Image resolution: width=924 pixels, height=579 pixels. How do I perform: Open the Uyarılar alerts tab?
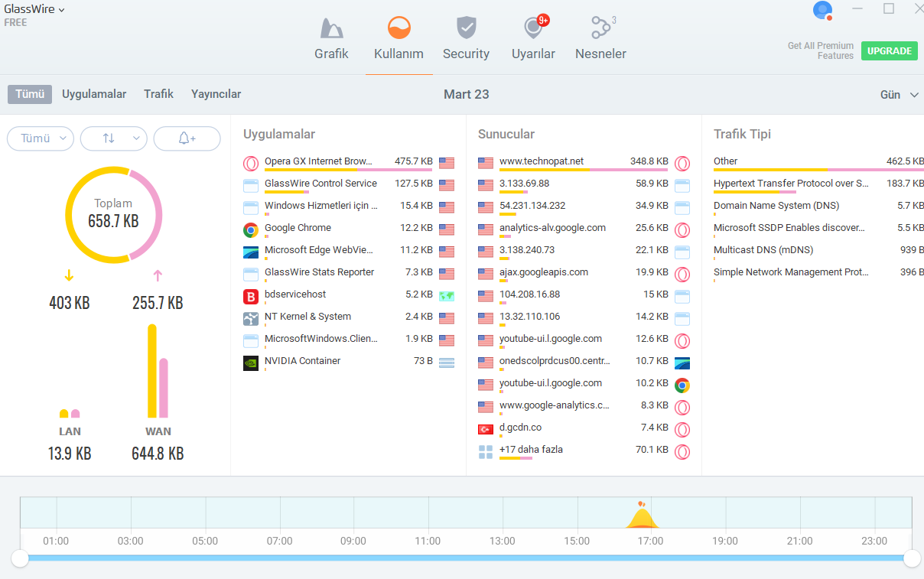(533, 38)
